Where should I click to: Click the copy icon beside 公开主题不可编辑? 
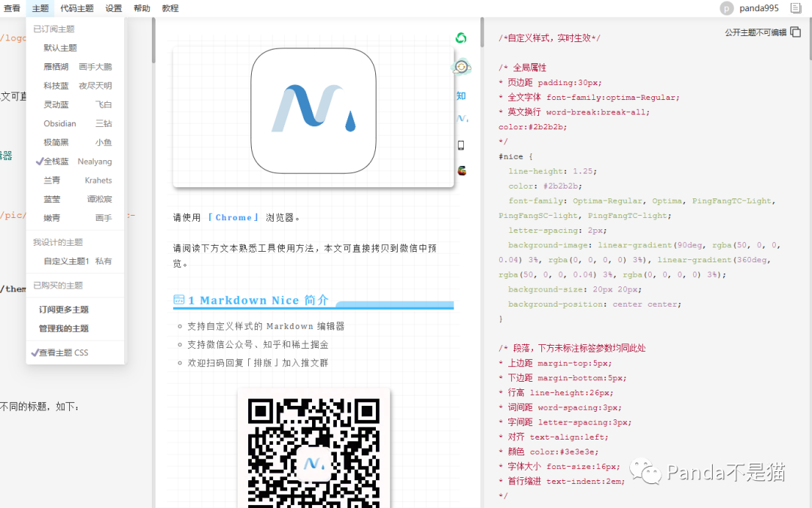point(796,32)
